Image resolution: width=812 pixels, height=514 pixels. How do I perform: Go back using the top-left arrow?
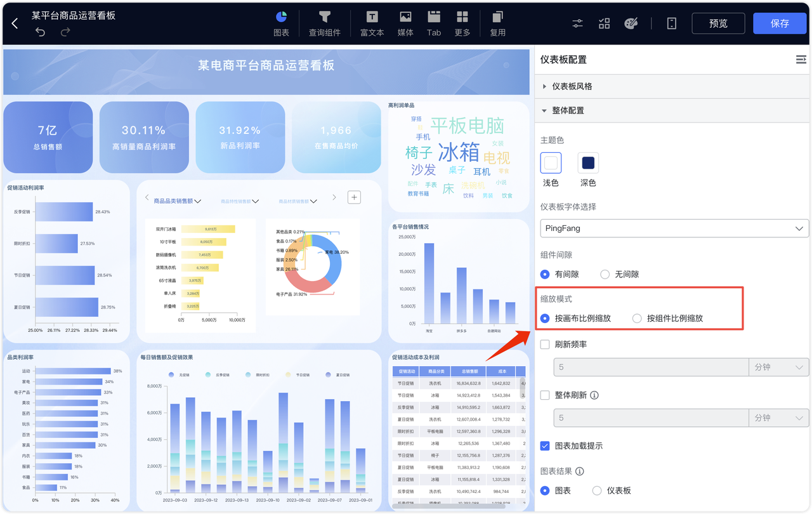pos(15,23)
